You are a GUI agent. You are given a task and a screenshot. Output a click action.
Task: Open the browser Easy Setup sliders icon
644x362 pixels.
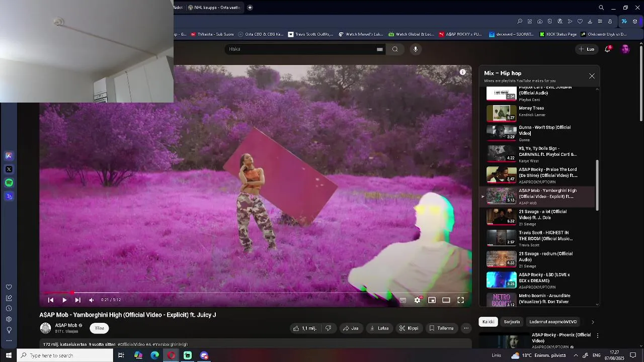(x=600, y=21)
